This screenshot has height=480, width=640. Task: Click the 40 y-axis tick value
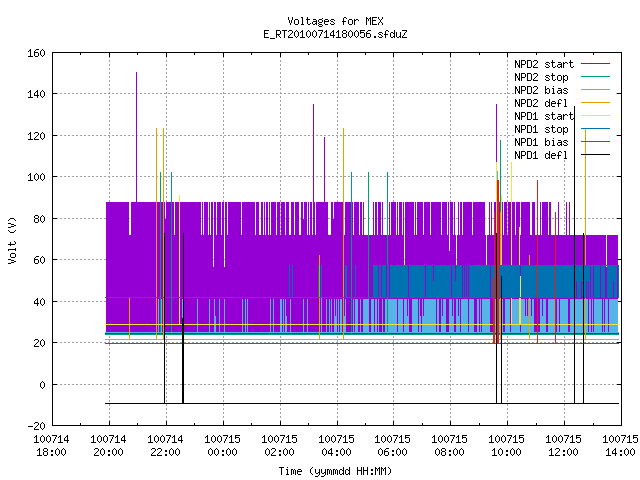pos(39,302)
